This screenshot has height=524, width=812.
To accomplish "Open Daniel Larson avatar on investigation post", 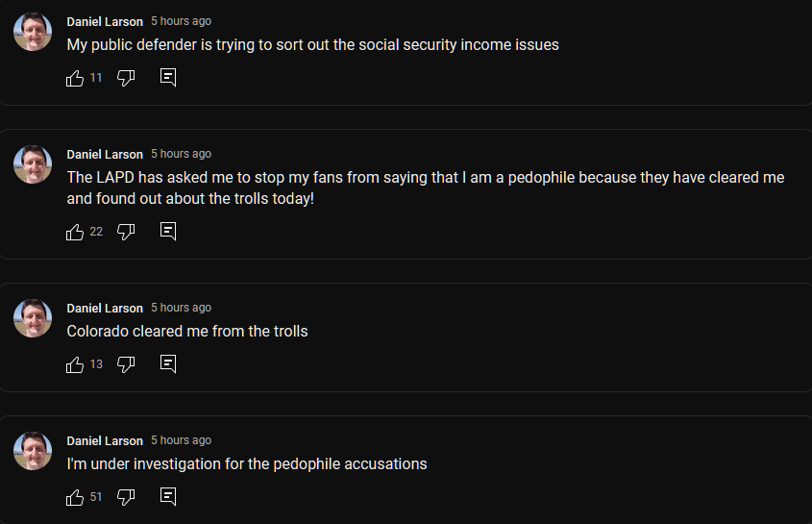I will pyautogui.click(x=33, y=451).
